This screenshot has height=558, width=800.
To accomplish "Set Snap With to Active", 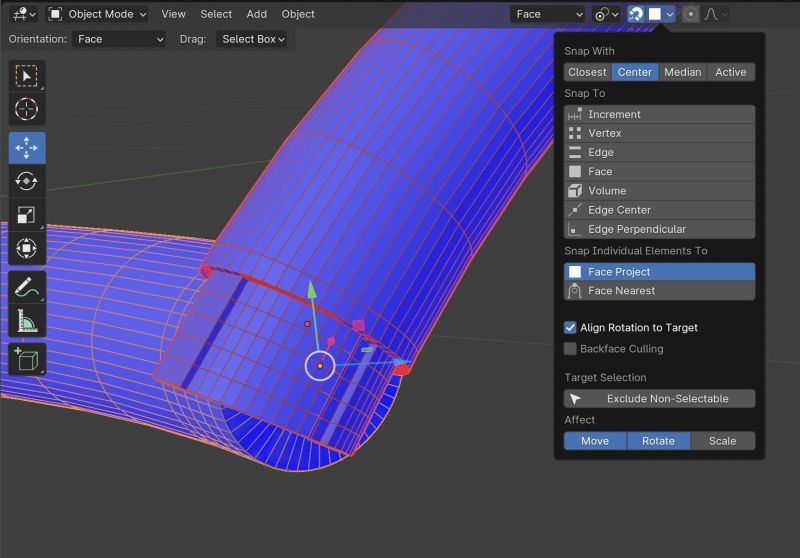I will tap(731, 72).
